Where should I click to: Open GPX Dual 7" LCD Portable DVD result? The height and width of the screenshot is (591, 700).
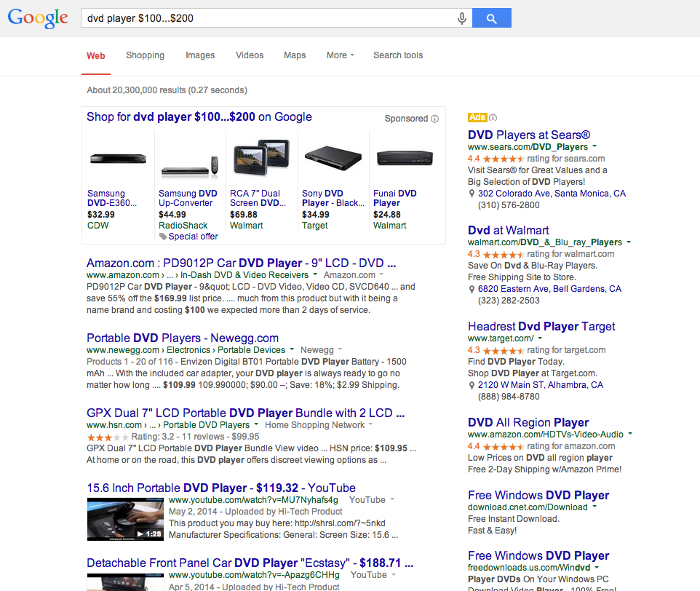pos(245,413)
